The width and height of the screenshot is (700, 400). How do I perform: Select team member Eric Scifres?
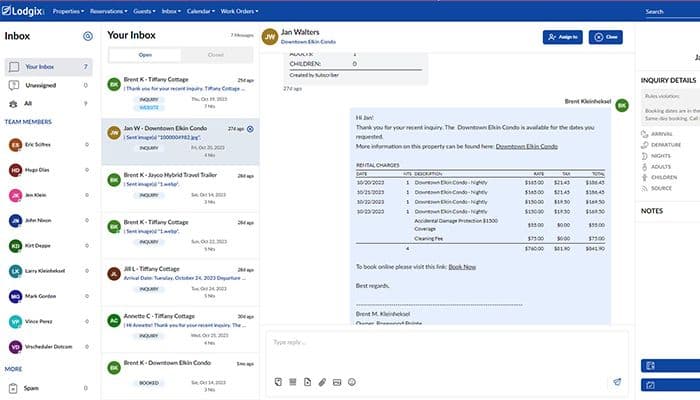(40, 145)
